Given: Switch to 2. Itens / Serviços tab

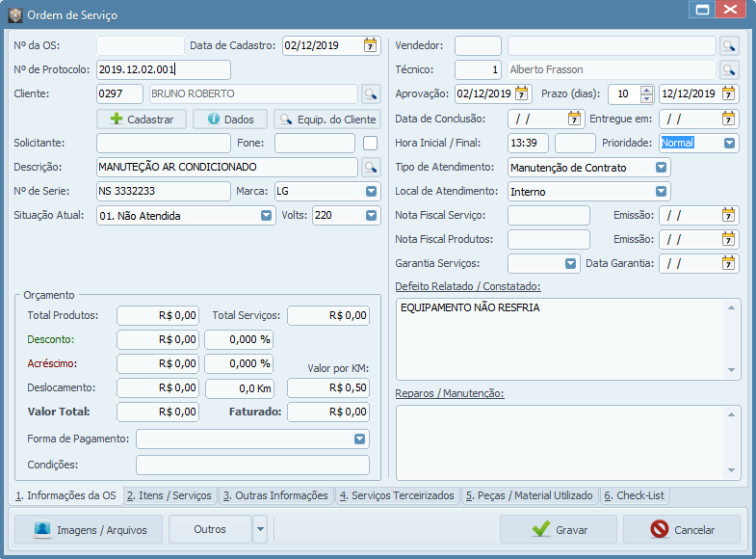Looking at the screenshot, I should click(x=169, y=495).
